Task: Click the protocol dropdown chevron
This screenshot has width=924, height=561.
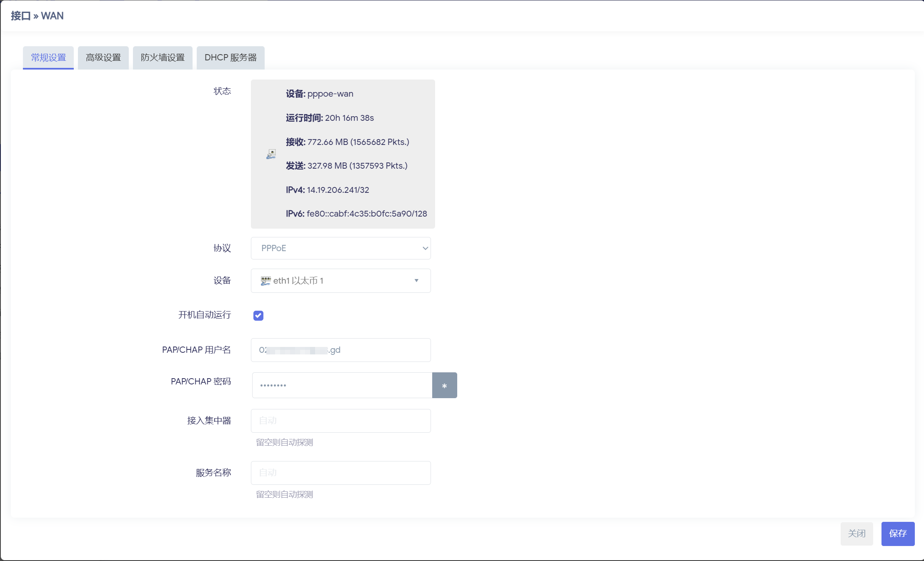Action: pyautogui.click(x=425, y=248)
